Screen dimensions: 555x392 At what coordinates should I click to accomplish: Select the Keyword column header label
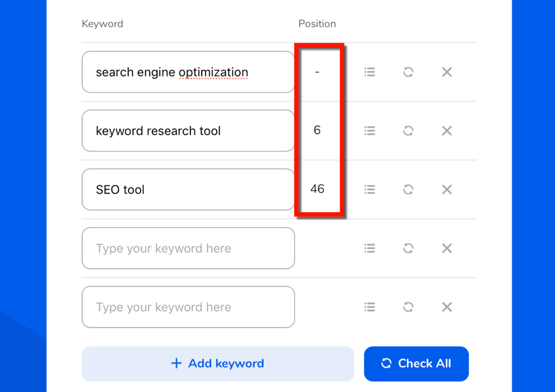[x=102, y=23]
